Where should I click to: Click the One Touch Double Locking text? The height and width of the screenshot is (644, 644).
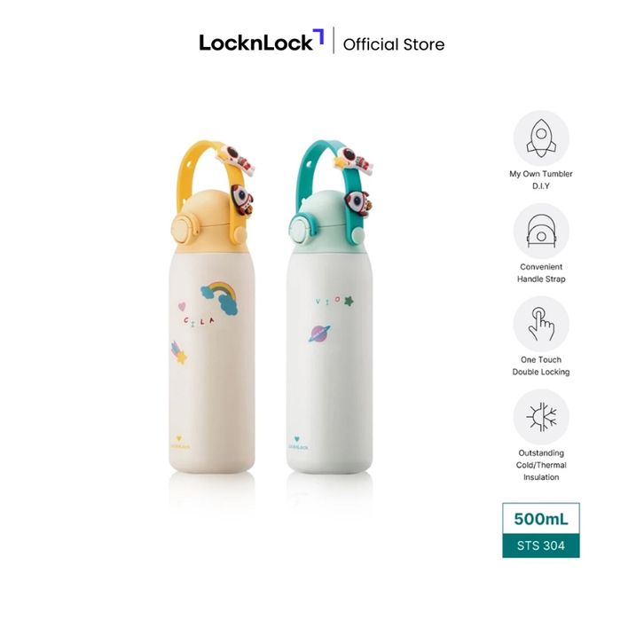(x=541, y=365)
